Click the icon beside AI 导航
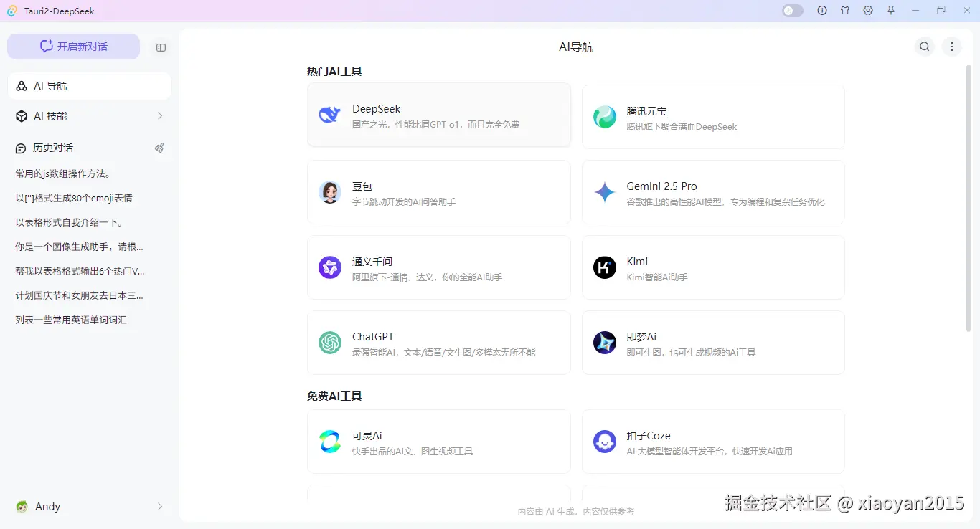 [22, 86]
